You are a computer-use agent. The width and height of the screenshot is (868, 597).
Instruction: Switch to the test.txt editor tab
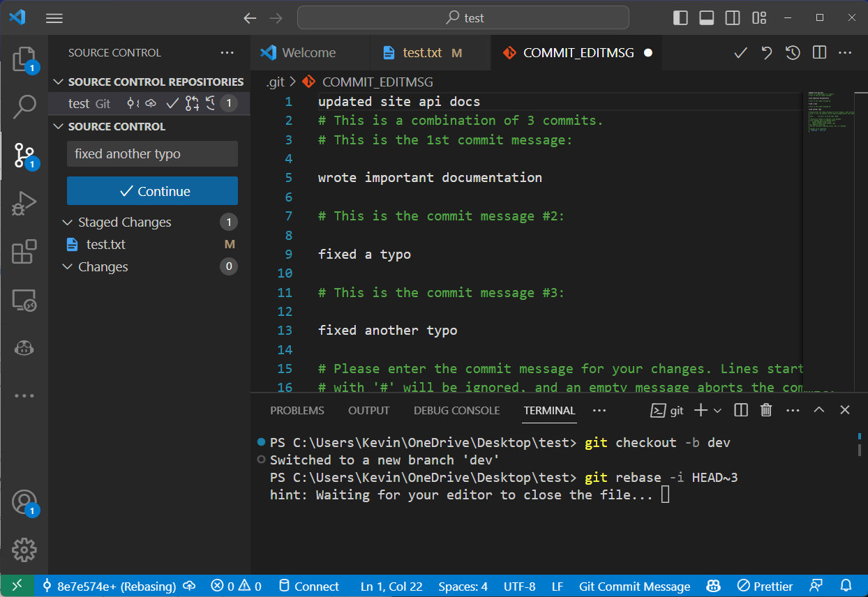coord(422,53)
